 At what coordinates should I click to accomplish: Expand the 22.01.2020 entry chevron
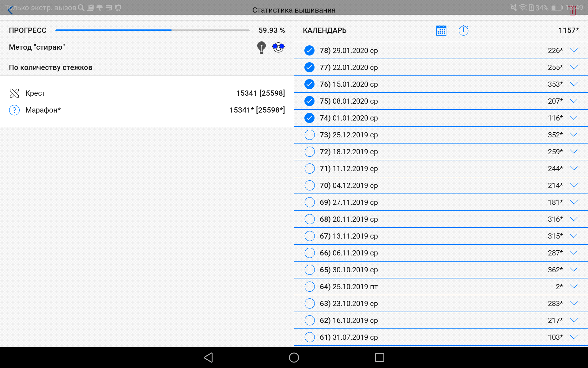point(574,67)
